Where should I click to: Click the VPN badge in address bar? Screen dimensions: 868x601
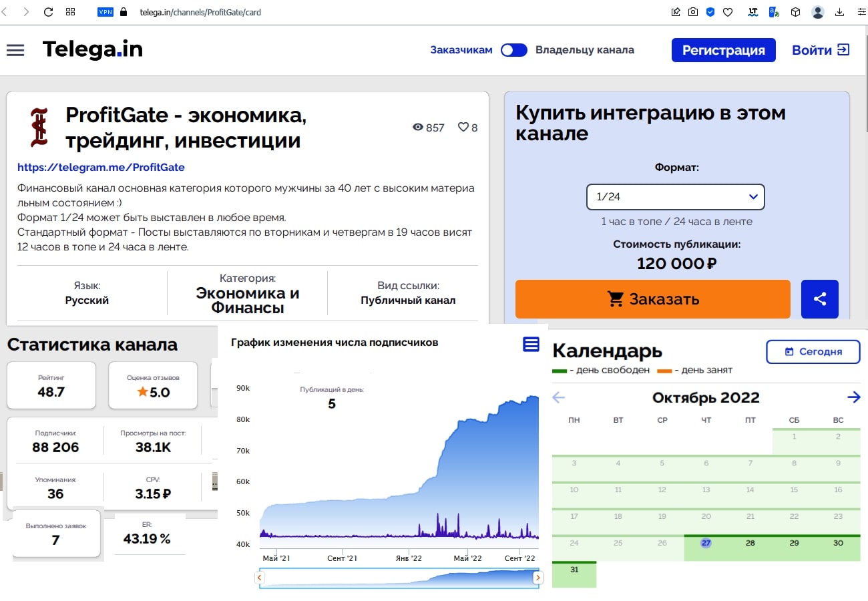click(105, 12)
